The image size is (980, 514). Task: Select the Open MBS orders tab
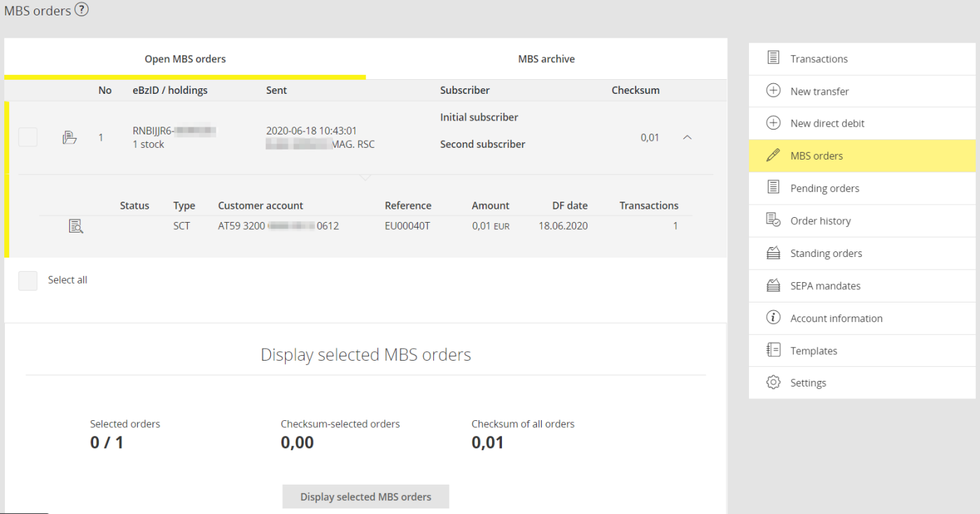[x=185, y=59]
